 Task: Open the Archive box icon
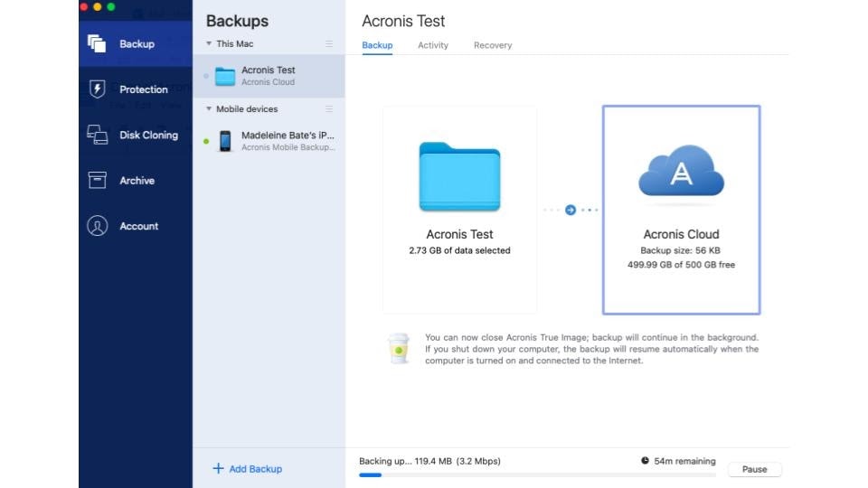coord(97,180)
